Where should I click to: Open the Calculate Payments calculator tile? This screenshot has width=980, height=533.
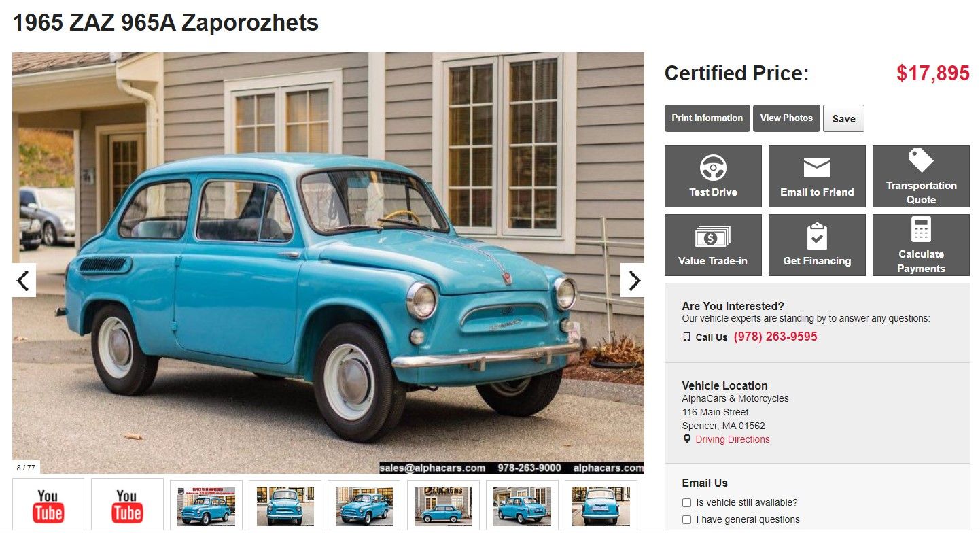(921, 245)
